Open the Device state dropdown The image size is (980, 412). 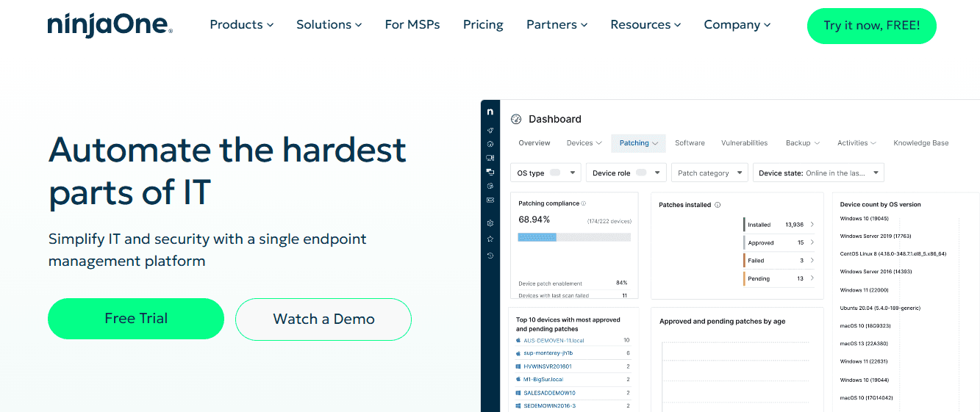coord(818,173)
